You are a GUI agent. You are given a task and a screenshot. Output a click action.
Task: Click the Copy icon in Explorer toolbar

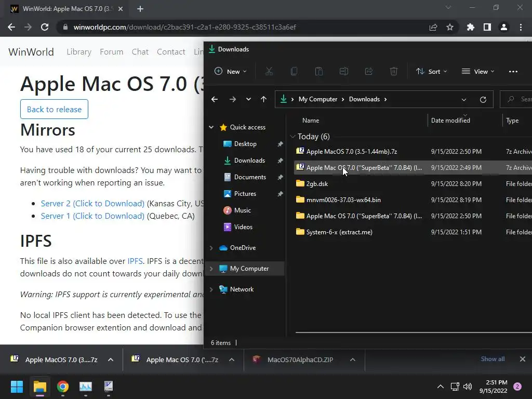coord(294,71)
